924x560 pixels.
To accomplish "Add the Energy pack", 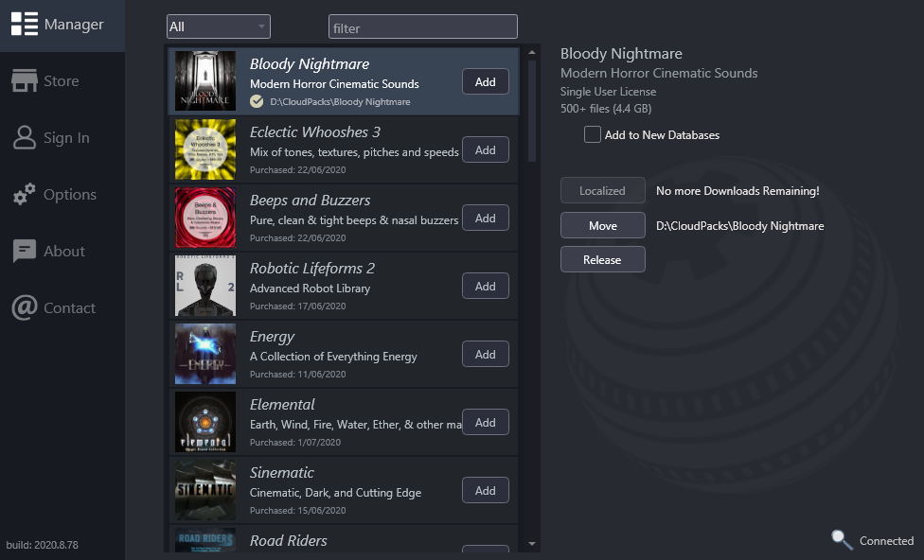I will coord(485,355).
